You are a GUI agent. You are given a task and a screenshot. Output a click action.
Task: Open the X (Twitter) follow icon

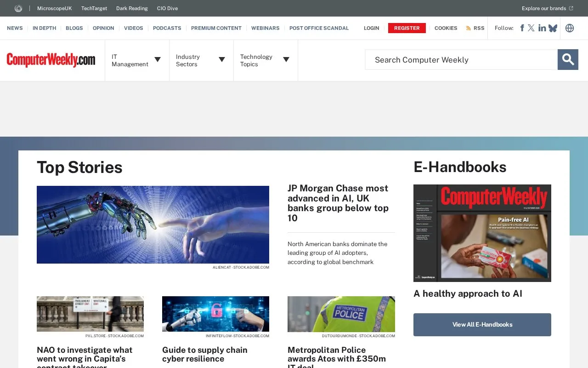click(531, 28)
